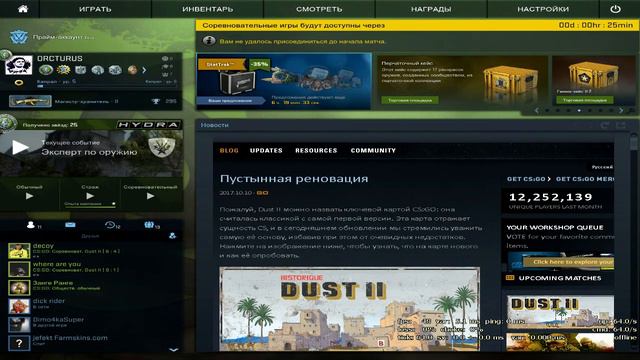The height and width of the screenshot is (360, 640).
Task: Refresh the Новости news panel
Action: coord(604,125)
